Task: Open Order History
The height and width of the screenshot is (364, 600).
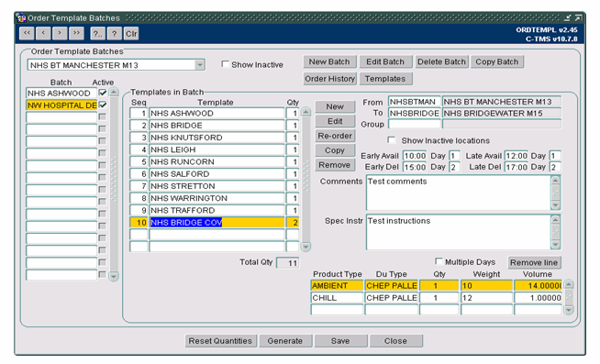Action: pos(330,78)
